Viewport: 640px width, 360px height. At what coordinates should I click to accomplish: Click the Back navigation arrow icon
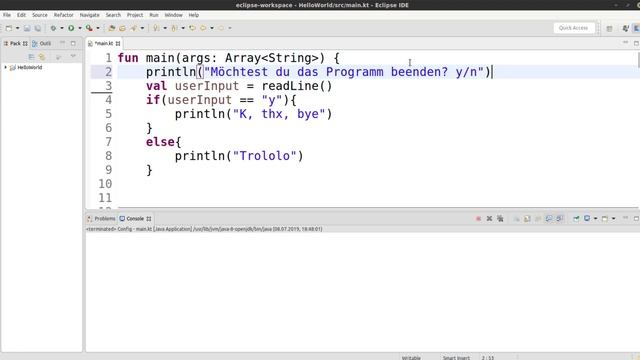tap(203, 28)
